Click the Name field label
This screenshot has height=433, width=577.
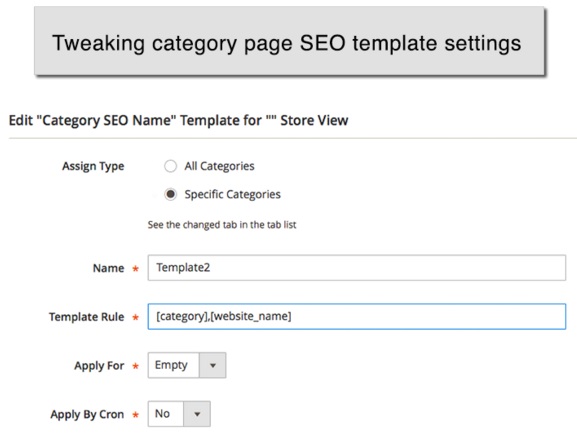point(109,268)
